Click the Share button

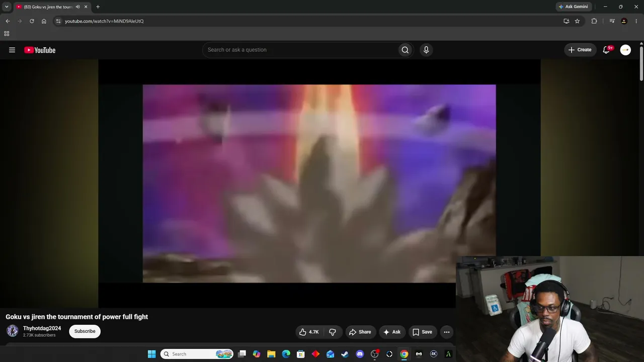(360, 332)
